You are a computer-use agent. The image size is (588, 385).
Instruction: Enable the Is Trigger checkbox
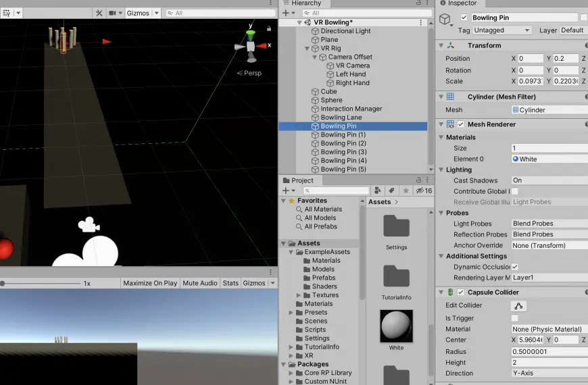515,318
